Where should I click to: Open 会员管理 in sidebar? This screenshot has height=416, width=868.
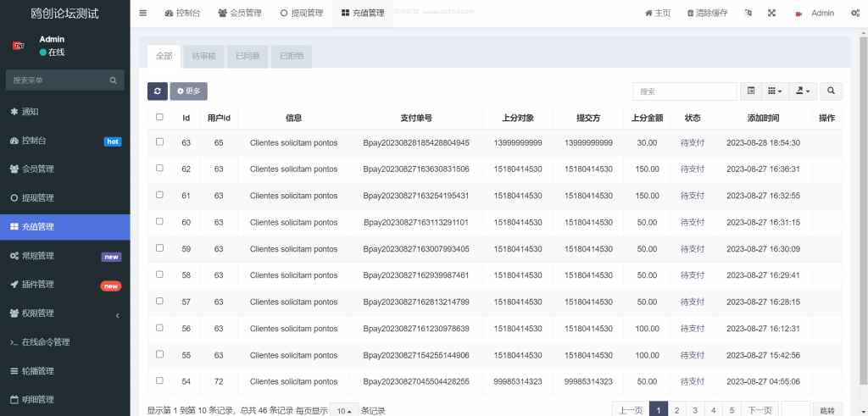tap(65, 169)
